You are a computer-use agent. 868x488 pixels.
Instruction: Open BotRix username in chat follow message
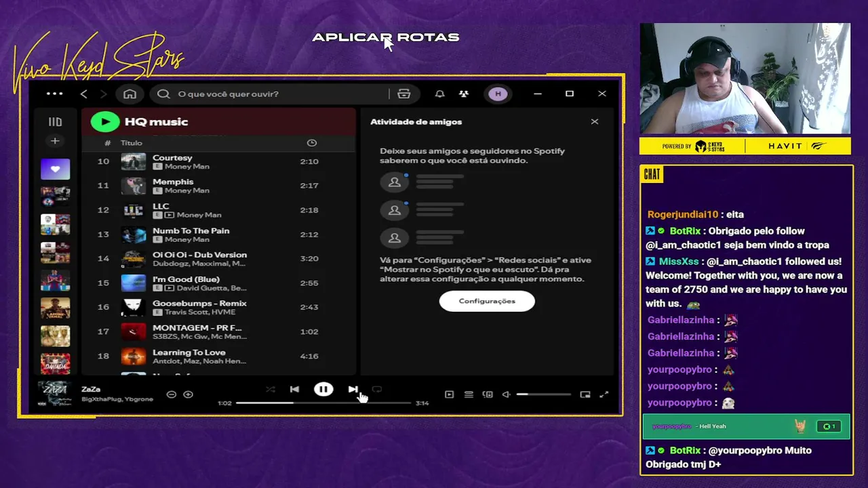(685, 231)
